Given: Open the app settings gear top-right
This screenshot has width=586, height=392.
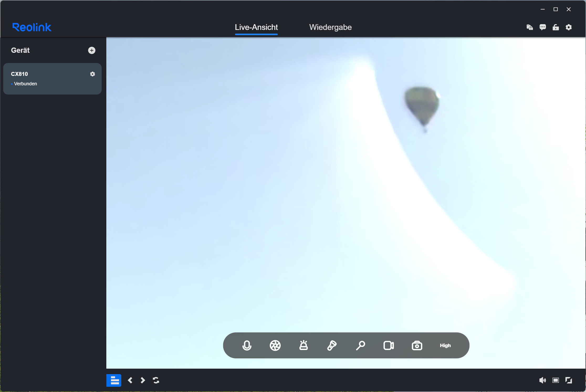Looking at the screenshot, I should click(569, 27).
